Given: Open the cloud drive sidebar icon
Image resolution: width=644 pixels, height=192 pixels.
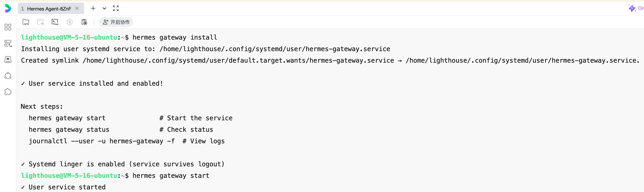Looking at the screenshot, I should click(x=8, y=59).
